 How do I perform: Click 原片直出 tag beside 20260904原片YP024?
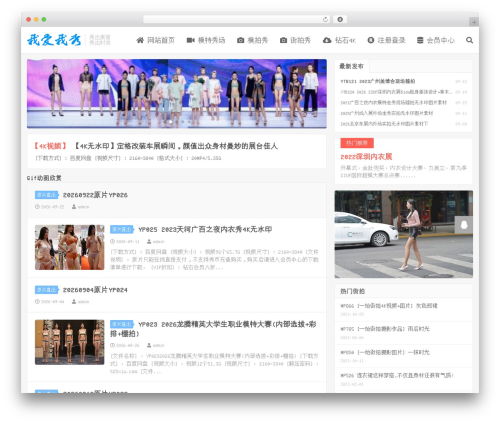(47, 290)
